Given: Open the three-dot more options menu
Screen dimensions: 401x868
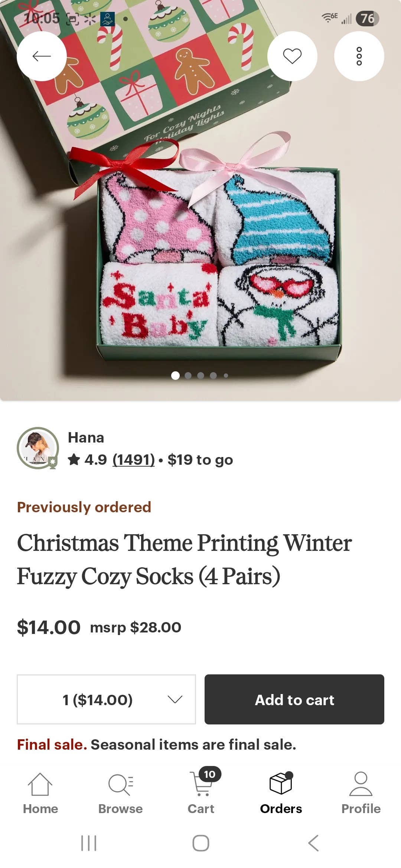Looking at the screenshot, I should tap(359, 56).
